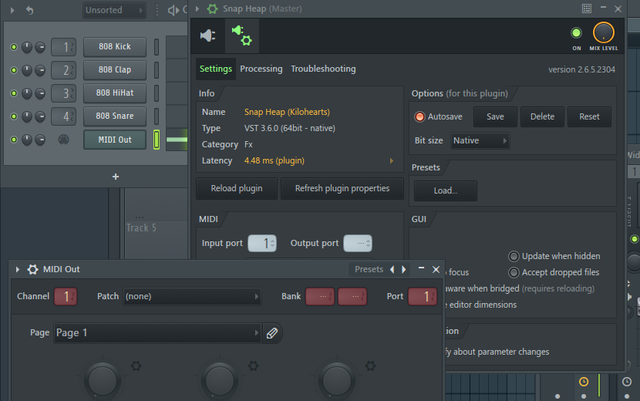
Task: Select the 808 Clap channel button
Action: (x=115, y=70)
